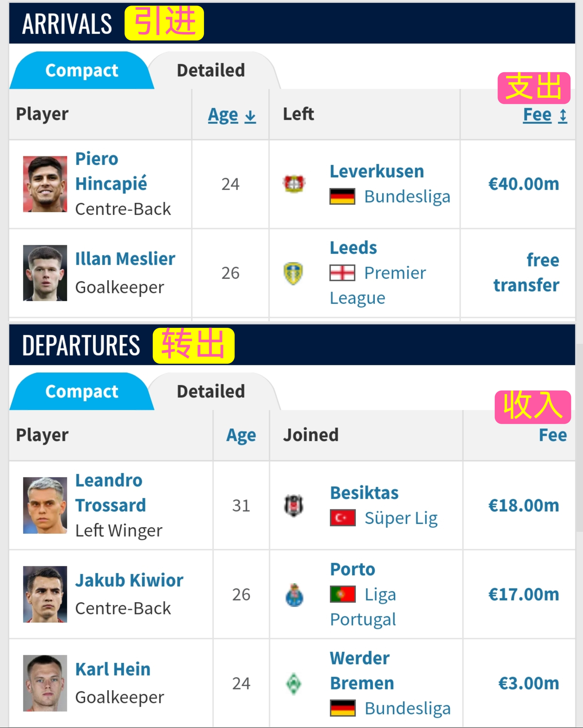
Task: Switch Arrivals to the Detailed tab
Action: (x=211, y=71)
